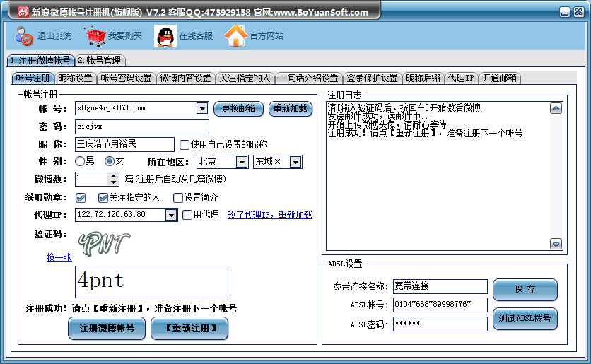Click the 注册微博帐号 button

tap(107, 328)
